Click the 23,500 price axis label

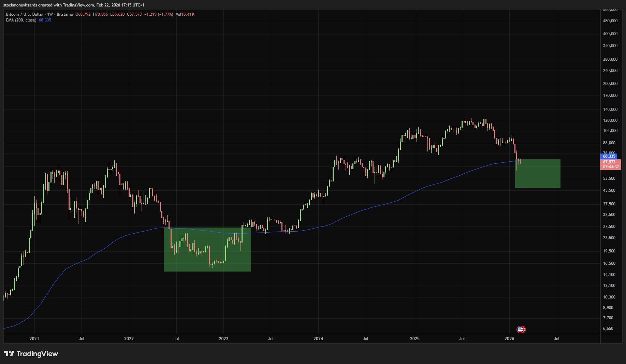pyautogui.click(x=609, y=238)
